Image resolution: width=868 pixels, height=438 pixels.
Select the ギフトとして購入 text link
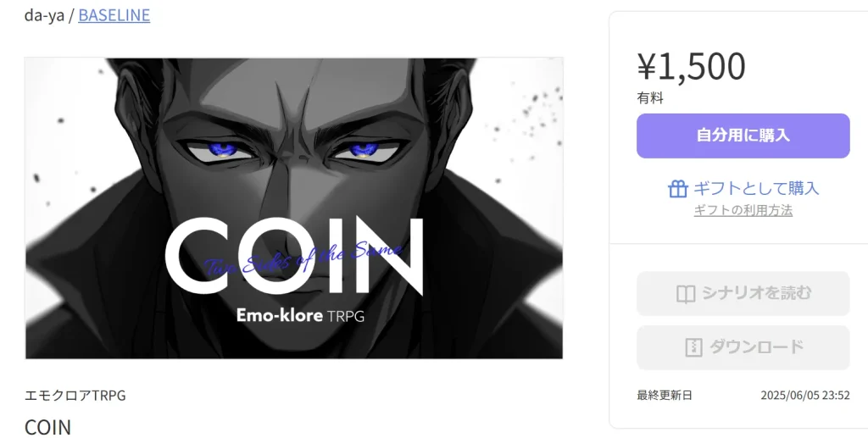tap(755, 188)
